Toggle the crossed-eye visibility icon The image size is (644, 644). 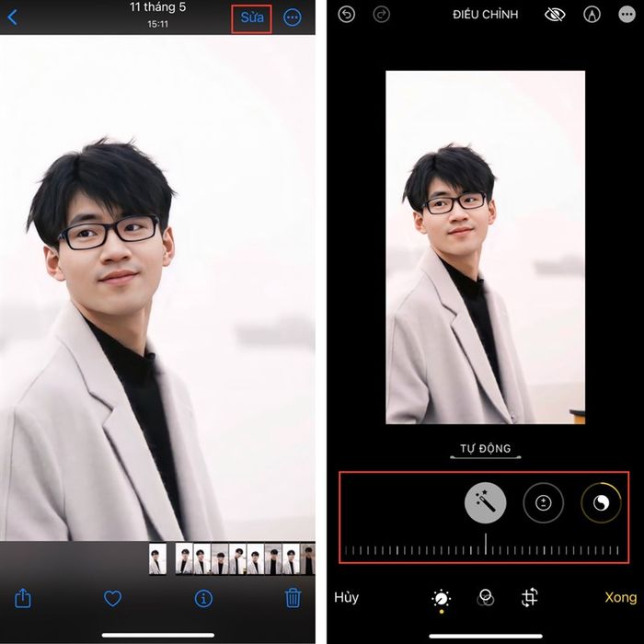point(555,15)
